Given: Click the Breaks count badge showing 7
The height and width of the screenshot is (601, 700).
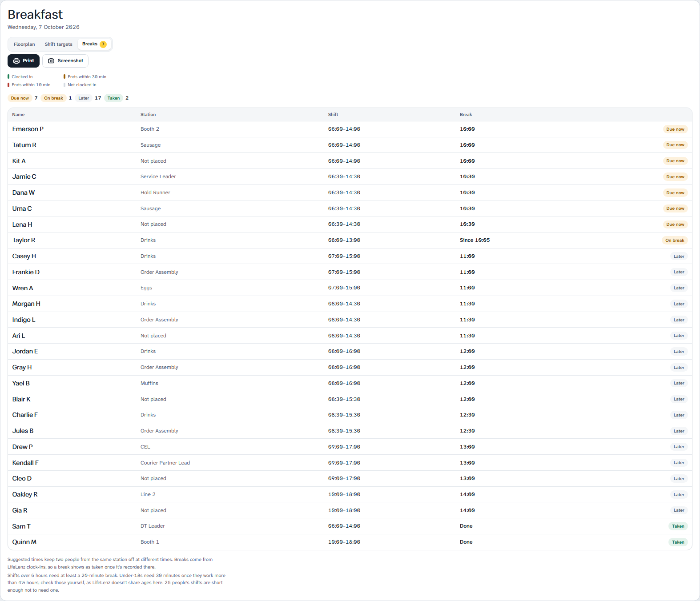Looking at the screenshot, I should pyautogui.click(x=103, y=44).
